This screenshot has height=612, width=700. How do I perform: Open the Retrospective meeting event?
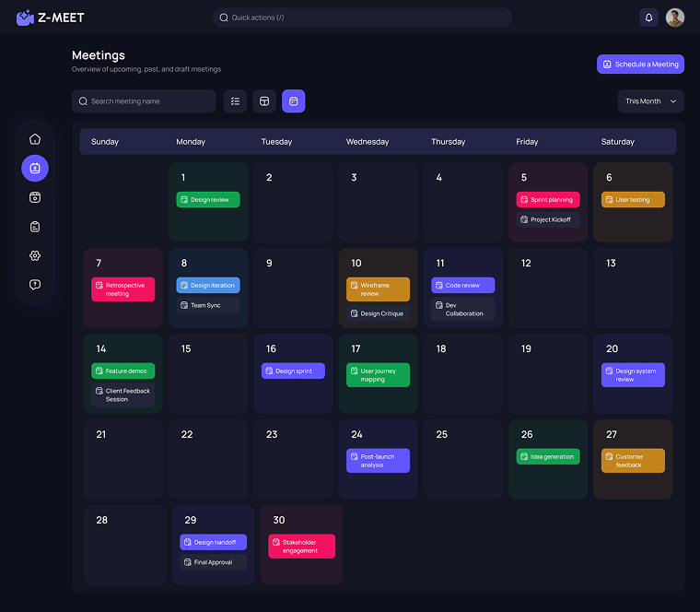pyautogui.click(x=123, y=289)
